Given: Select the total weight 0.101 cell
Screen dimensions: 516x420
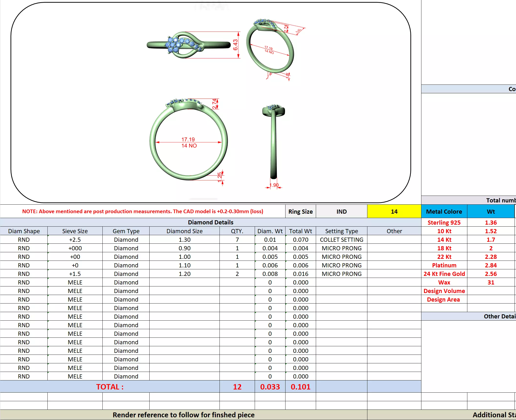Looking at the screenshot, I should (300, 387).
